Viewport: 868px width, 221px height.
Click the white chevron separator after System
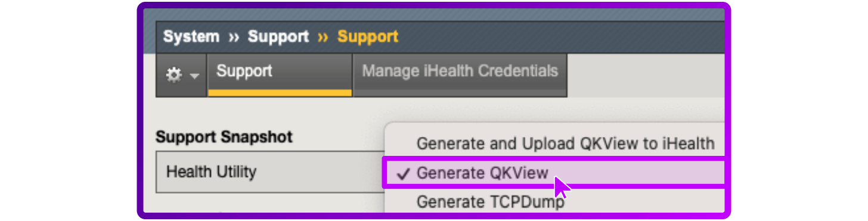click(x=234, y=38)
